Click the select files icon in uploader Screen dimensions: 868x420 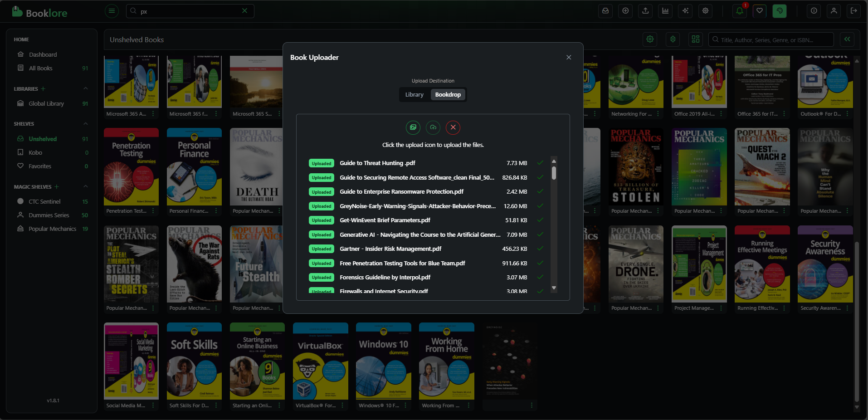point(413,127)
